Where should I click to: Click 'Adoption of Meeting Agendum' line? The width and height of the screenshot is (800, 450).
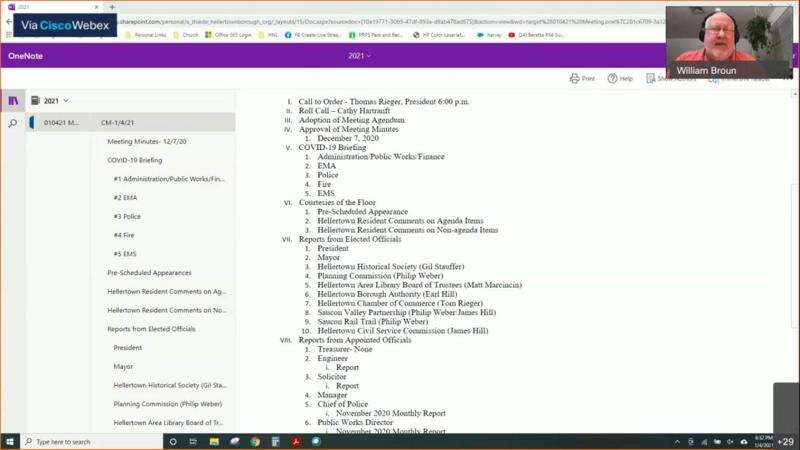coord(352,120)
